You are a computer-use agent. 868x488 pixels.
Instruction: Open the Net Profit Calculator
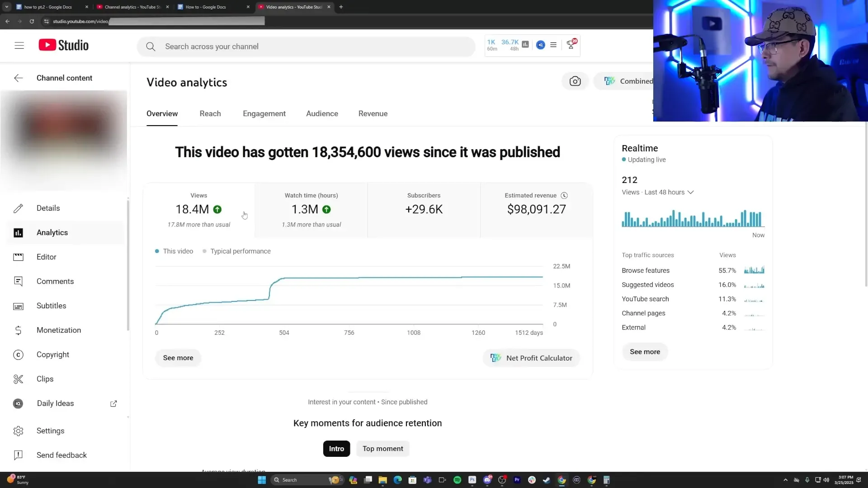[531, 358]
